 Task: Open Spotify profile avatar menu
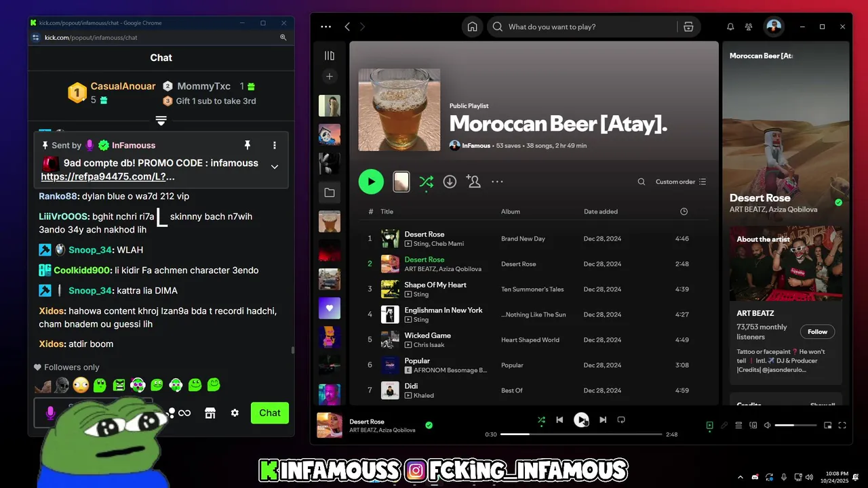click(774, 27)
